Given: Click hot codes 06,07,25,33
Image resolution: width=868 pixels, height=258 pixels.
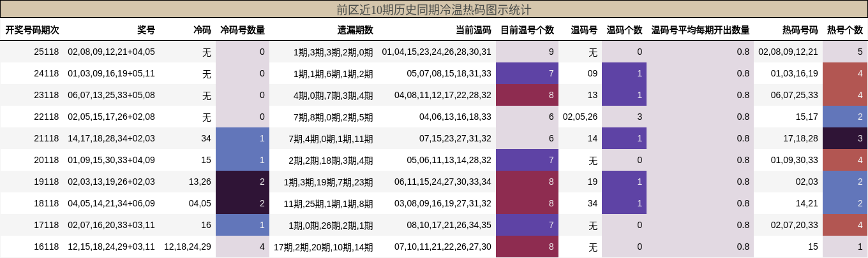Looking at the screenshot, I should click(x=795, y=95).
